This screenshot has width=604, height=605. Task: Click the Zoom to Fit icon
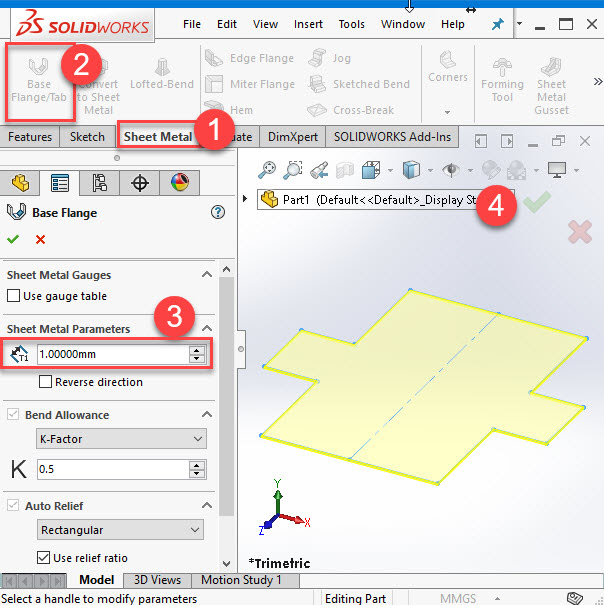[267, 170]
